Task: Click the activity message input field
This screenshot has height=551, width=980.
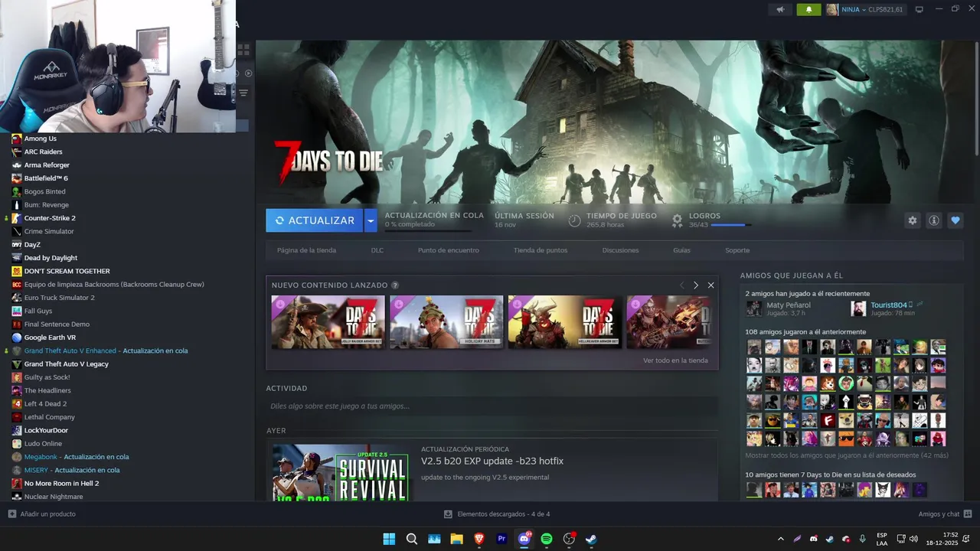Action: click(x=492, y=406)
